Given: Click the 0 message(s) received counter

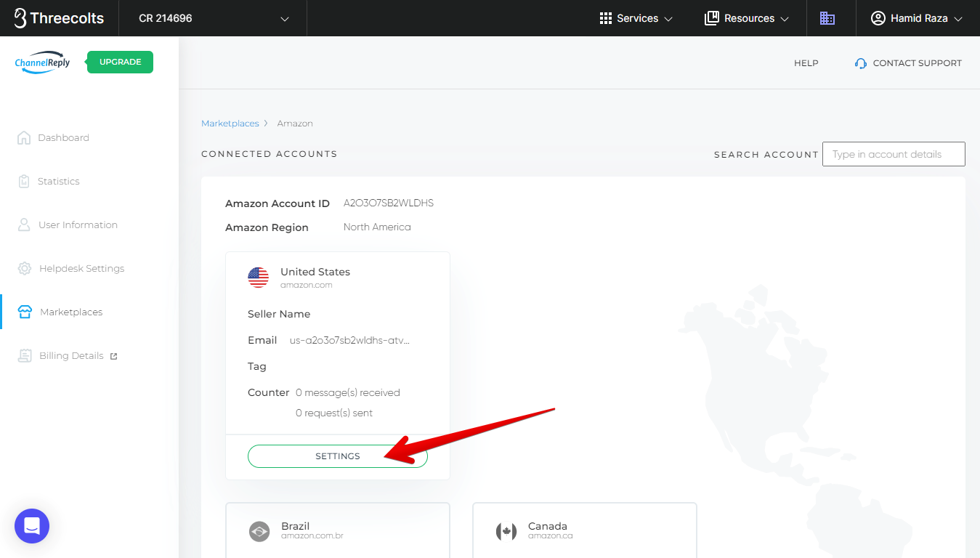Looking at the screenshot, I should (348, 392).
